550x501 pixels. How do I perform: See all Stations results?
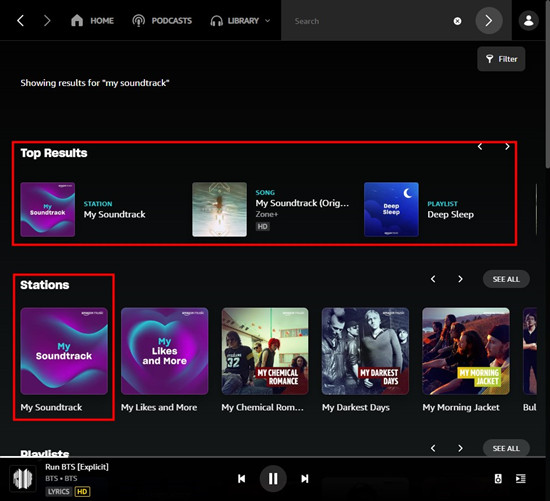coord(506,279)
